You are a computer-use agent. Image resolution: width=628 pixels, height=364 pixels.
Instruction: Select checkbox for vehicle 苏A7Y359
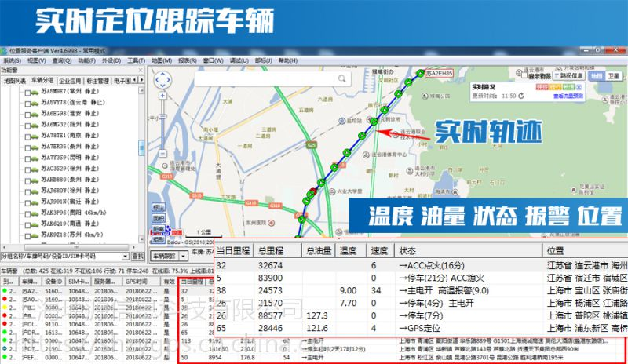pos(27,157)
